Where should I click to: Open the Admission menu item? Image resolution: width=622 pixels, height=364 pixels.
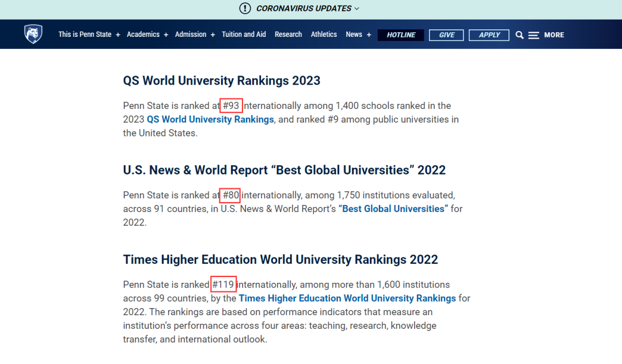click(191, 35)
